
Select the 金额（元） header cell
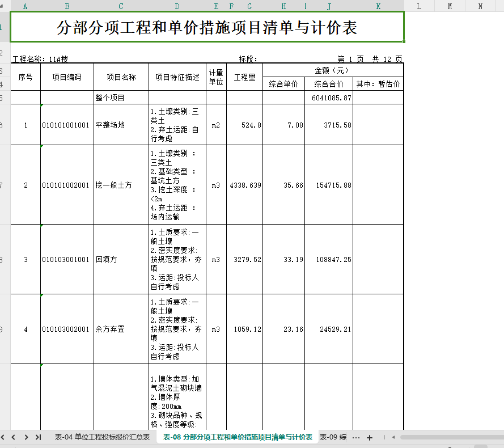(x=333, y=70)
